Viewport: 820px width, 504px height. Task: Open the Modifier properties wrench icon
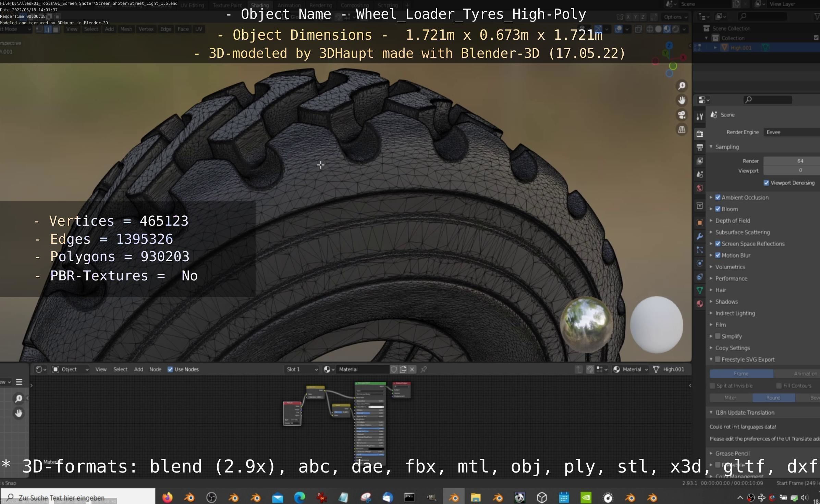coord(700,236)
